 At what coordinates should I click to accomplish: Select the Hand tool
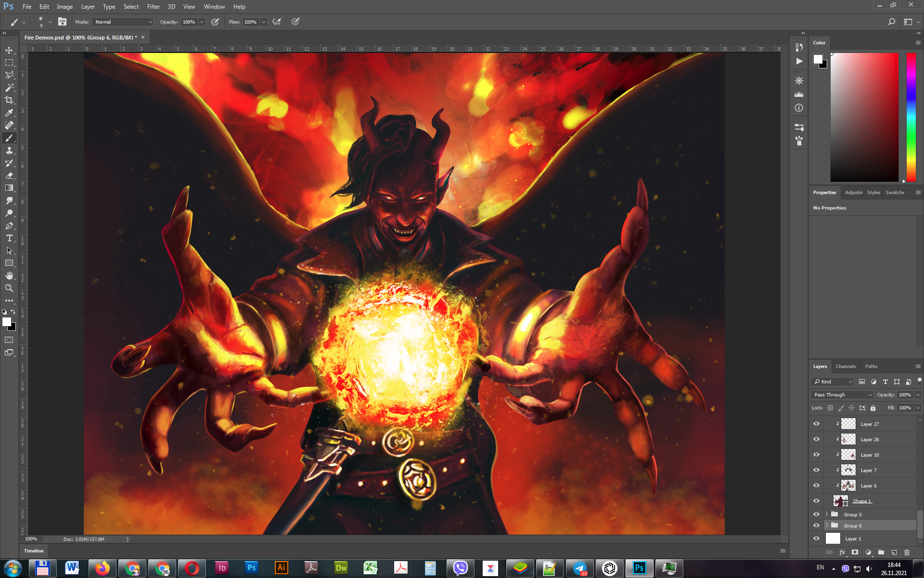[x=9, y=276]
